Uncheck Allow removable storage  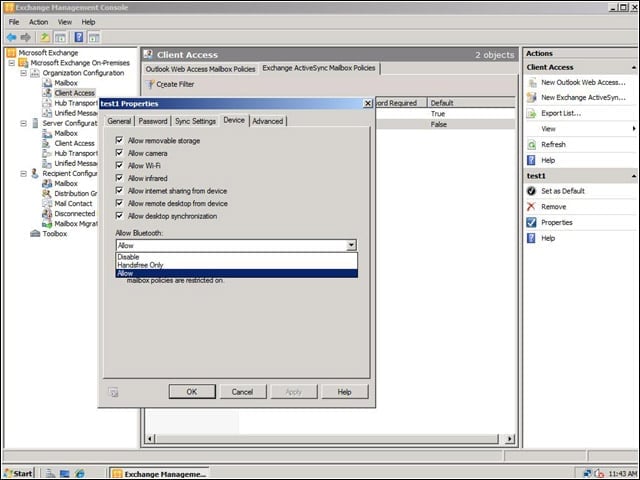(119, 140)
